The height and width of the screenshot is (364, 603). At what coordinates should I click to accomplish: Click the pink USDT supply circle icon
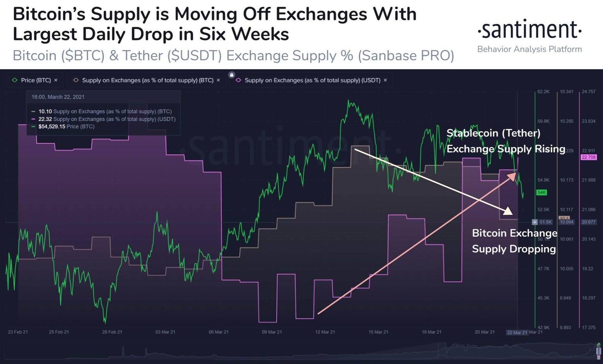coord(238,80)
